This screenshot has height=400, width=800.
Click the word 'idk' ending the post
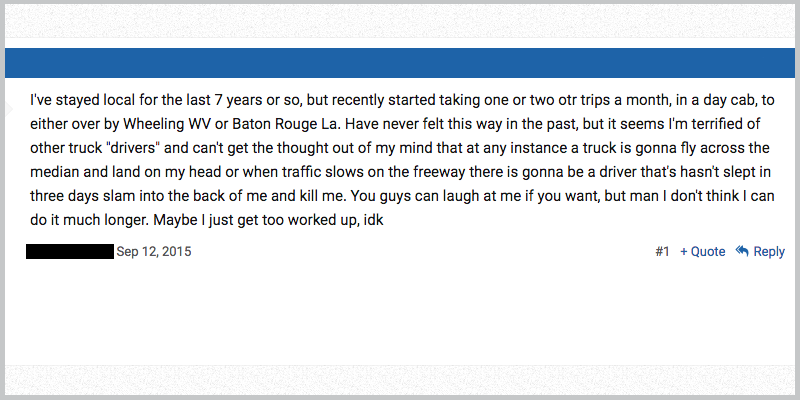tap(373, 220)
